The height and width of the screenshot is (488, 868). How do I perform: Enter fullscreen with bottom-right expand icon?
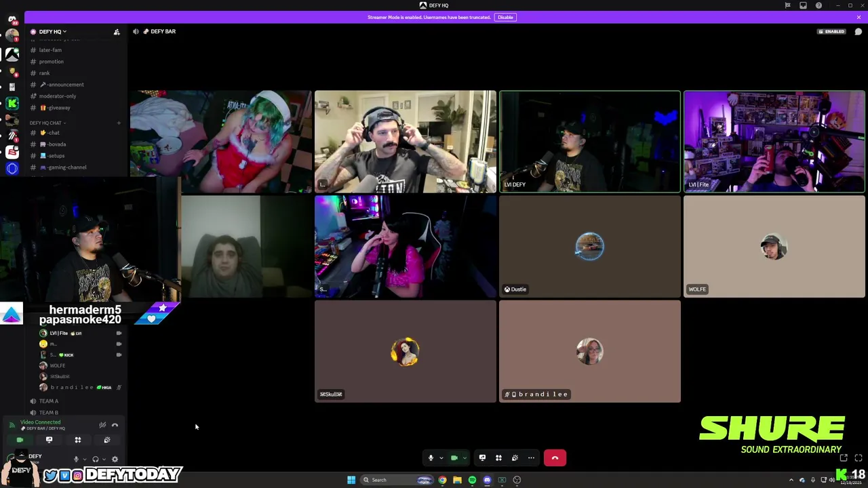pyautogui.click(x=859, y=458)
